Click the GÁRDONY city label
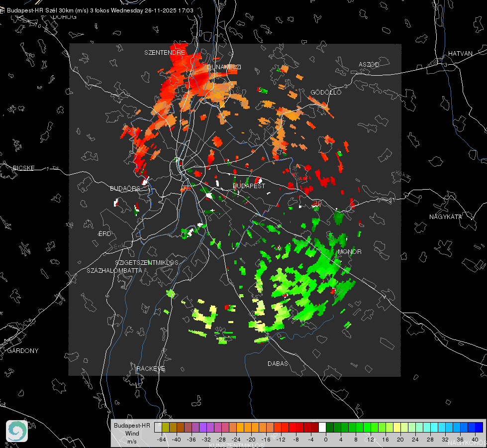This screenshot has height=448, width=487. [23, 351]
